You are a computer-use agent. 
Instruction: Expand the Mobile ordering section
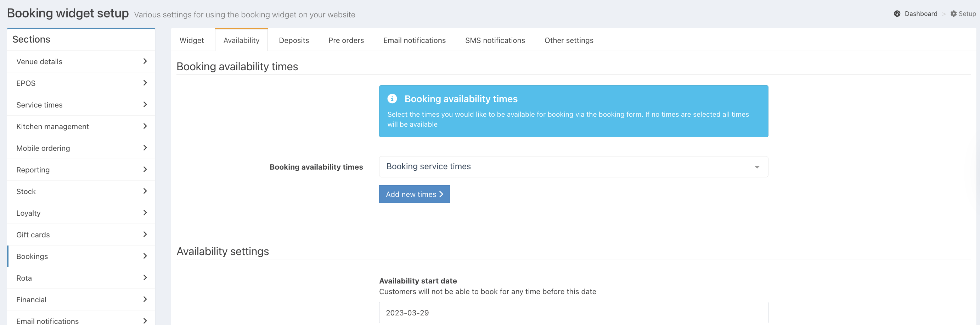click(81, 148)
